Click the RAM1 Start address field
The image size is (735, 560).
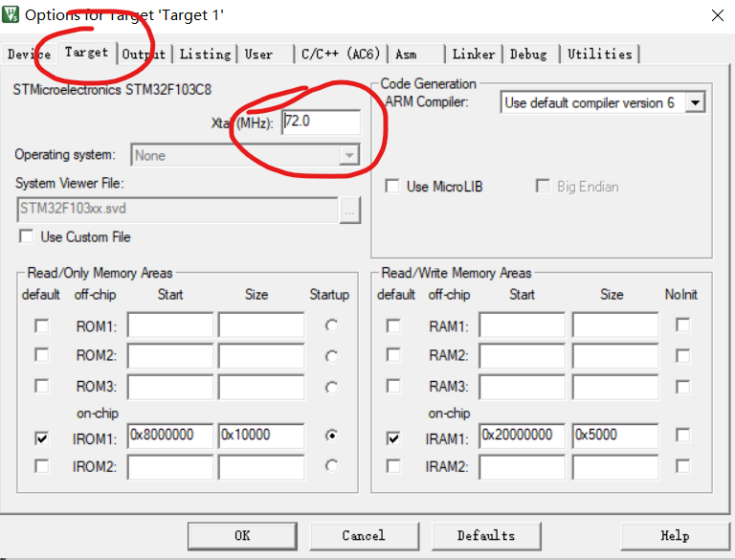click(522, 325)
